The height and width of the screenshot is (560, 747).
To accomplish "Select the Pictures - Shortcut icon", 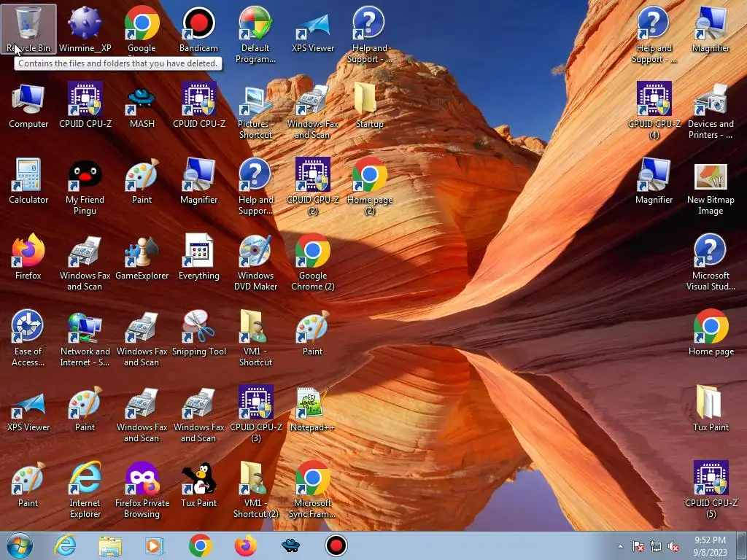I will pos(255,111).
